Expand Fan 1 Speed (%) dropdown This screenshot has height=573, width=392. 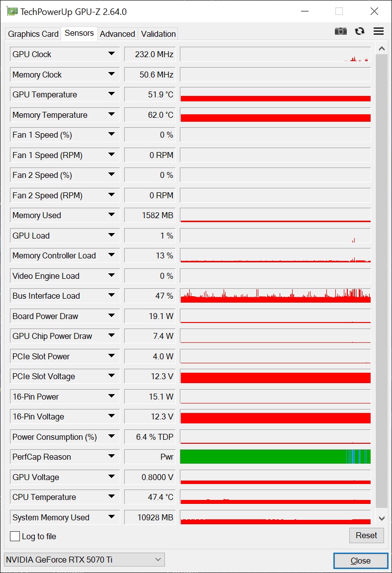click(111, 135)
